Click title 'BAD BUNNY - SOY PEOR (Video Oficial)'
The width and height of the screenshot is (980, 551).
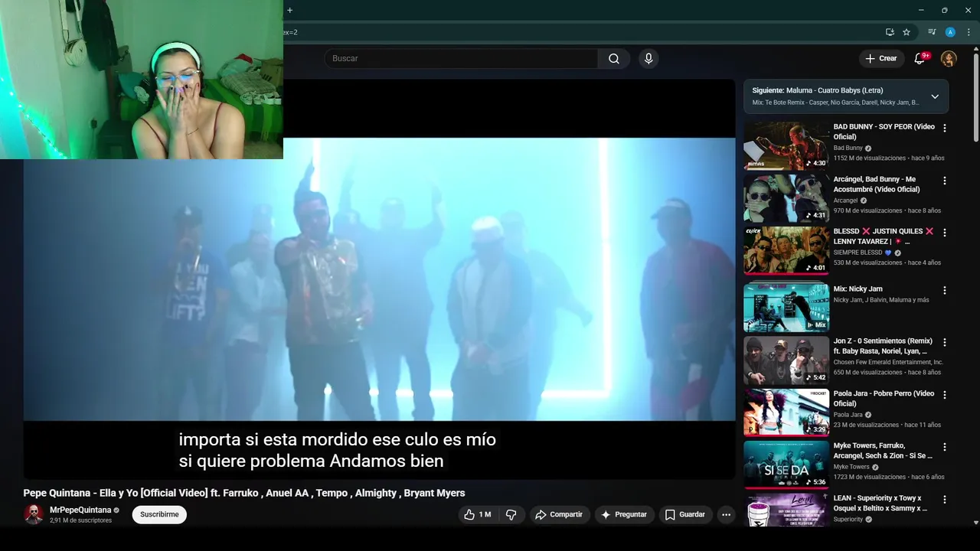click(884, 132)
